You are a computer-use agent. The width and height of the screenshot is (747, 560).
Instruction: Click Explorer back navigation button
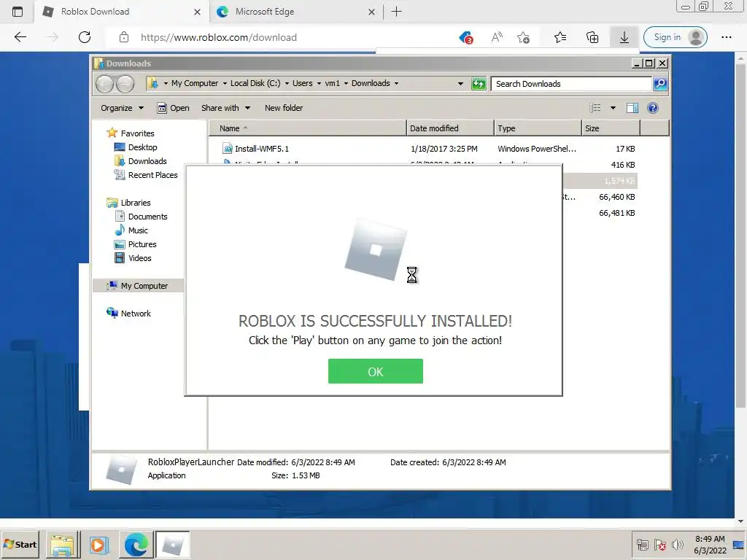105,85
